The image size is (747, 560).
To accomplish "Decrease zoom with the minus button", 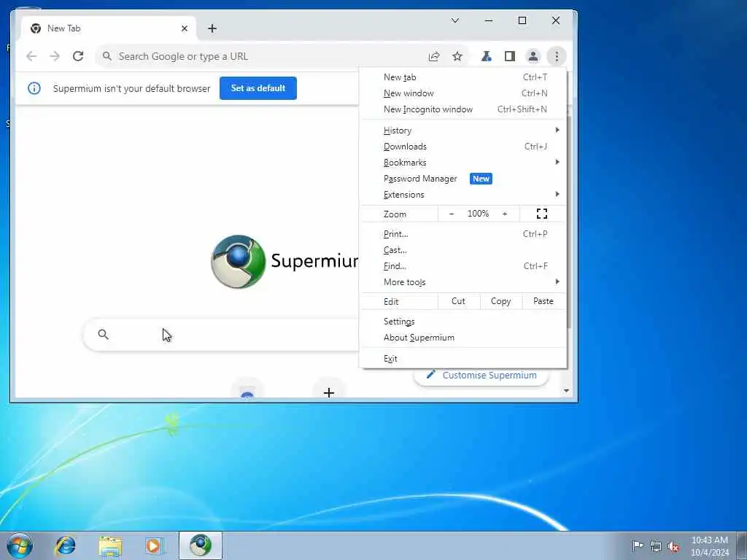I will pos(452,214).
